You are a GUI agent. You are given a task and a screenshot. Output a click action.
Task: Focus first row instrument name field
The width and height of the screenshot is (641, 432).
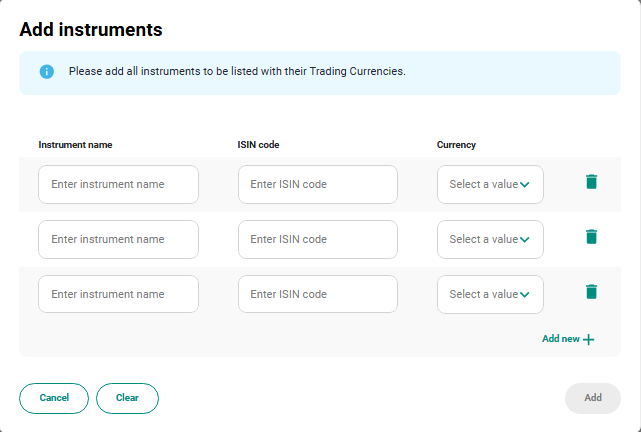(118, 184)
